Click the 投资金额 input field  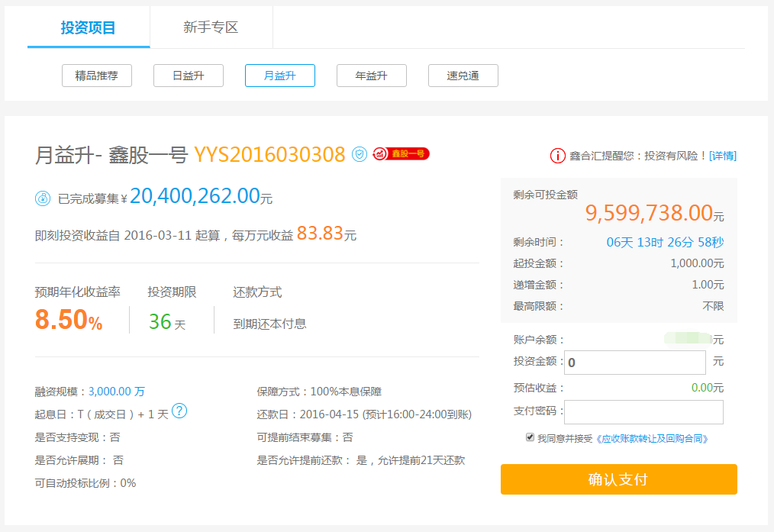click(634, 362)
